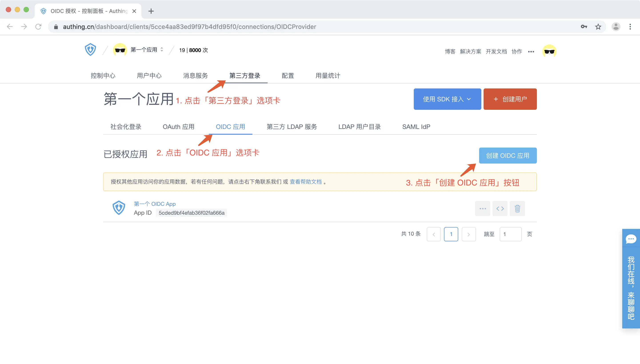Bookmark this page with the star icon
640x364 pixels.
click(x=598, y=27)
